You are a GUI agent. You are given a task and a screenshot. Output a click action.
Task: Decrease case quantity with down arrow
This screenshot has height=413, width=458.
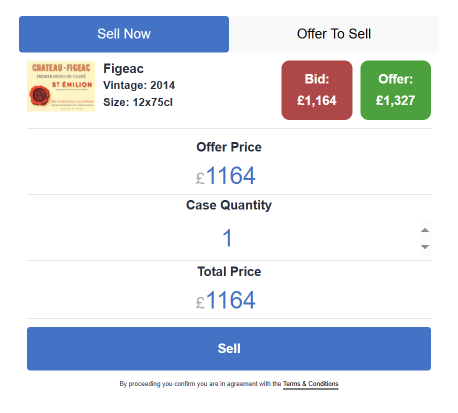pyautogui.click(x=425, y=247)
